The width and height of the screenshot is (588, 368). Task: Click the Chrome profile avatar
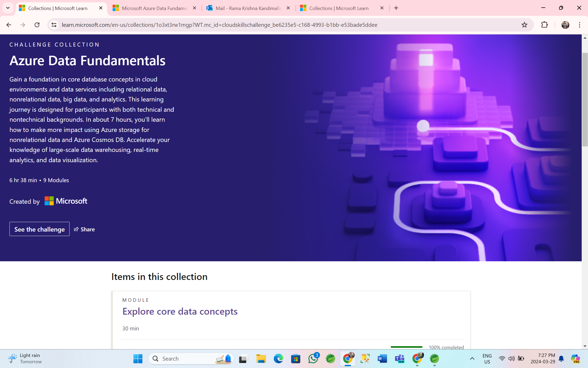tap(565, 25)
